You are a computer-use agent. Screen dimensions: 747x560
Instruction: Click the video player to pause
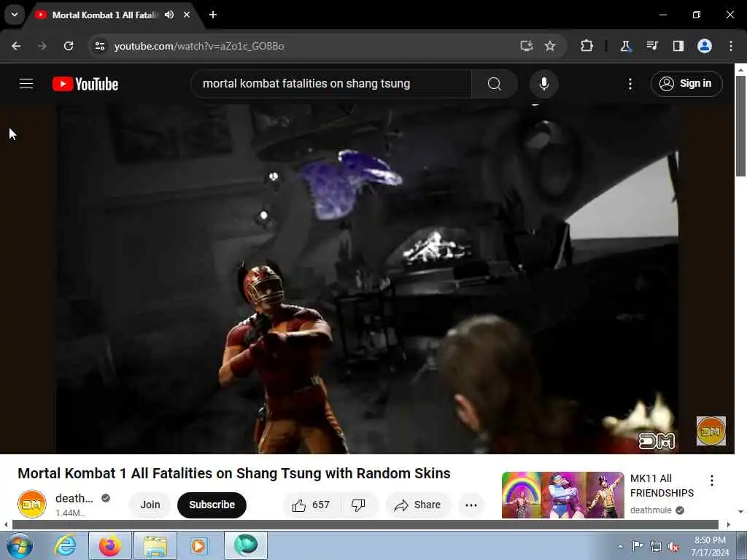[367, 279]
